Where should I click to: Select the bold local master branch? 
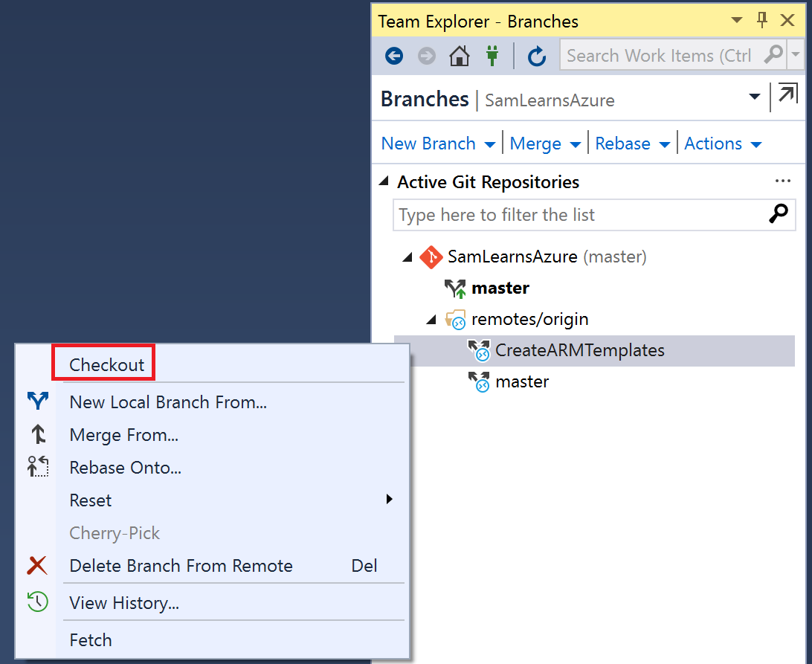tap(500, 288)
